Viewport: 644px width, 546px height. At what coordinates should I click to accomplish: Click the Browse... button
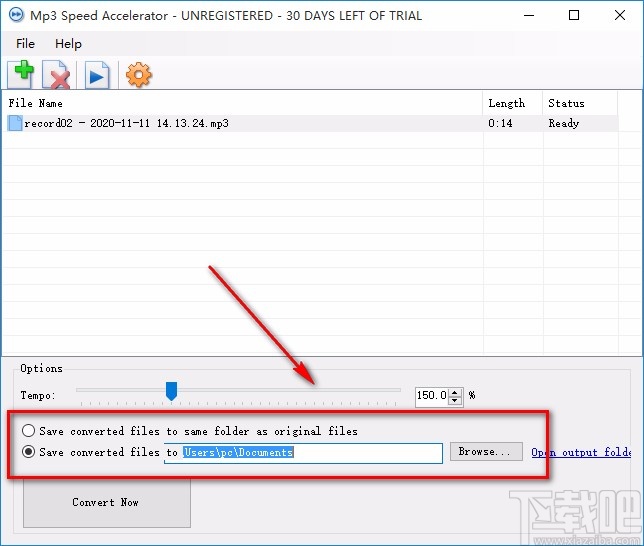click(486, 452)
